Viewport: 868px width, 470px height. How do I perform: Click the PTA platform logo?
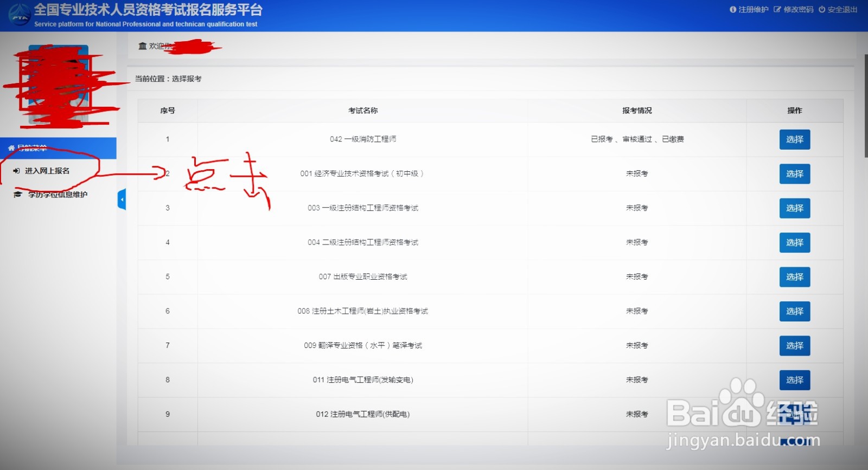pos(20,15)
